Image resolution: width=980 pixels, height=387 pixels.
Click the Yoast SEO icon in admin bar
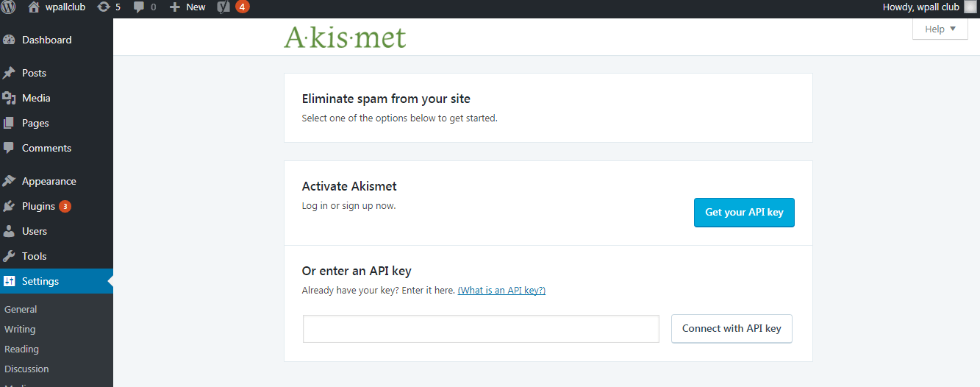click(224, 7)
